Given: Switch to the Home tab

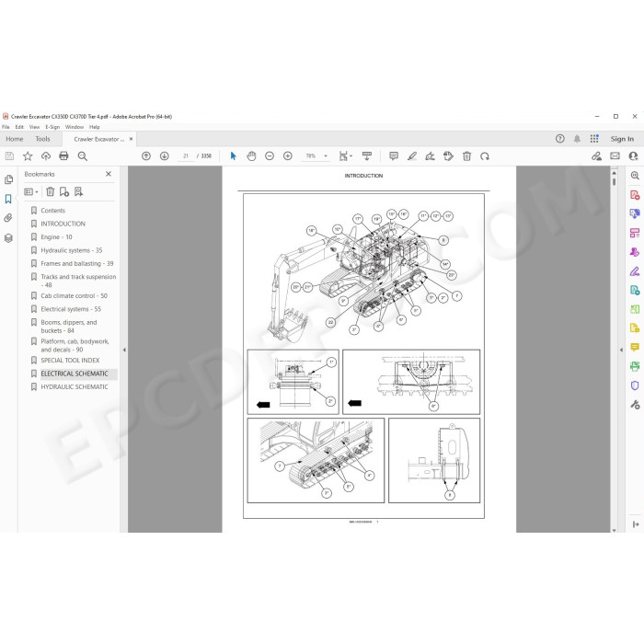Looking at the screenshot, I should 15,139.
